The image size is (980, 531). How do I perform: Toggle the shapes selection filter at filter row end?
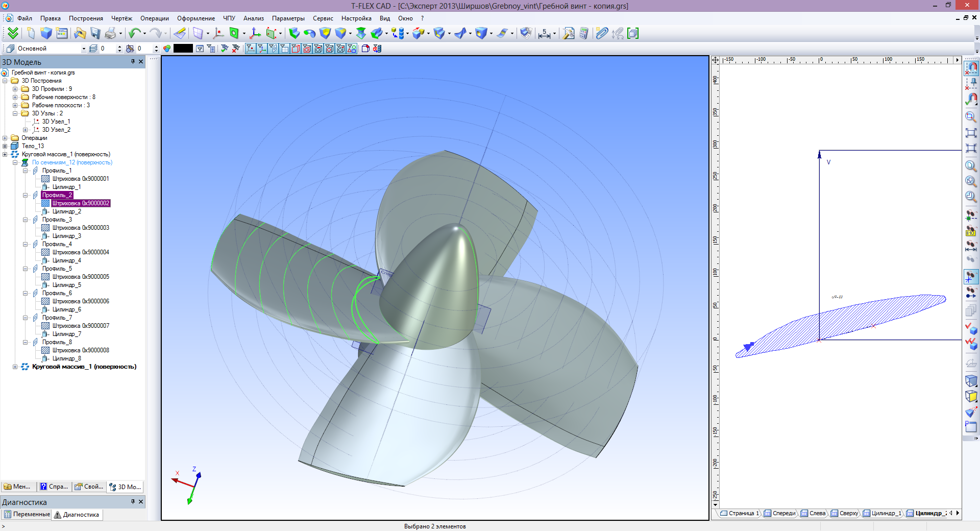tap(352, 49)
